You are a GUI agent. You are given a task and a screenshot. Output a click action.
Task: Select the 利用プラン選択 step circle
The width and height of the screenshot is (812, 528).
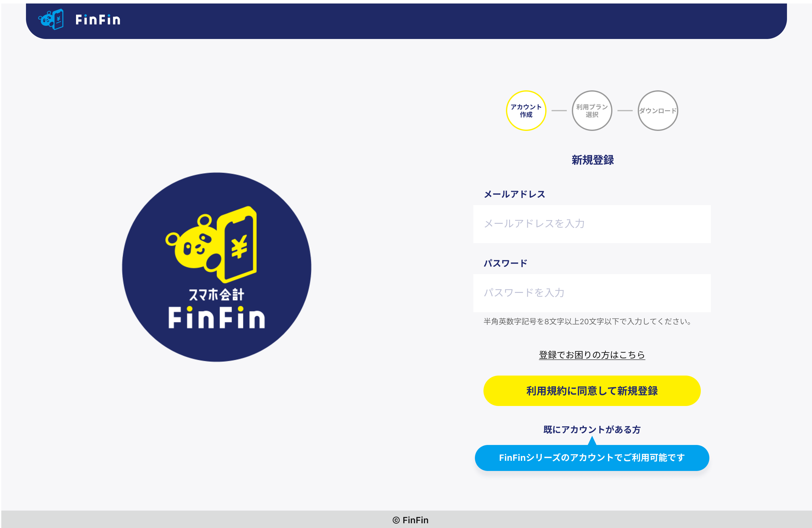pyautogui.click(x=592, y=111)
